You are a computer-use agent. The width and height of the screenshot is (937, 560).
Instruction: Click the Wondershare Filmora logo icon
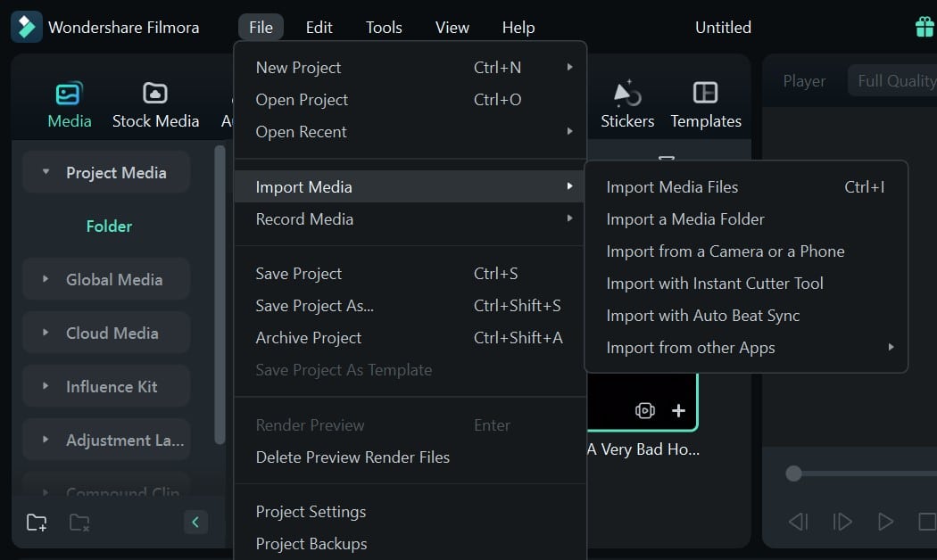pos(26,27)
